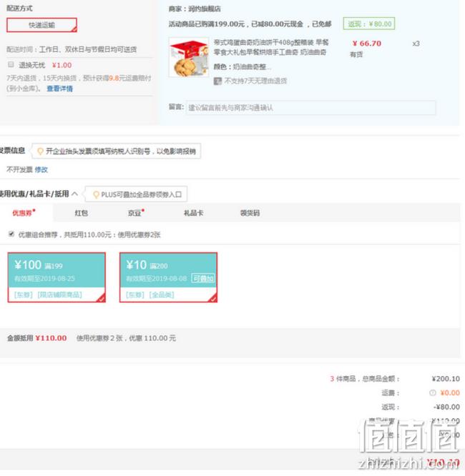The image size is (465, 476).
Task: Open the cookie box product thumbnail
Action: [x=189, y=57]
